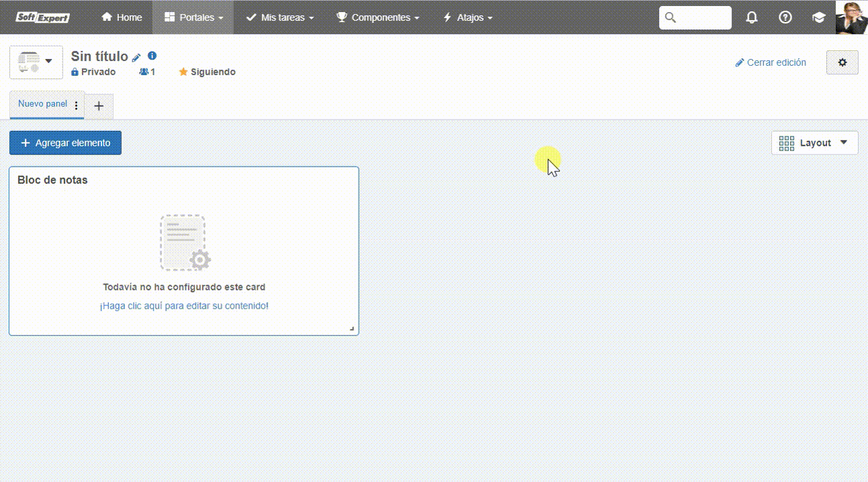Click the Agregar elemento button
The height and width of the screenshot is (482, 868).
65,143
